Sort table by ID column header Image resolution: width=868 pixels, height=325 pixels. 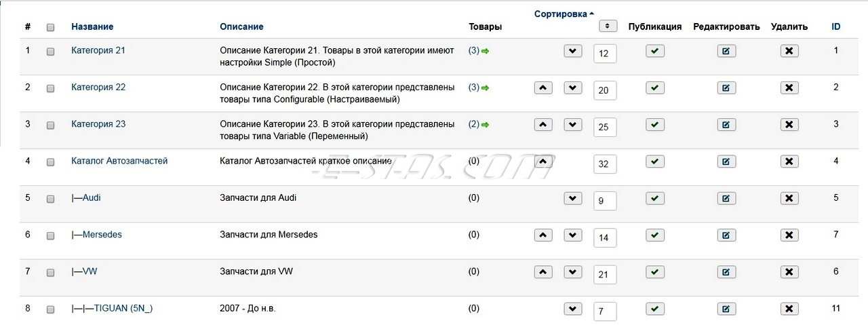836,26
